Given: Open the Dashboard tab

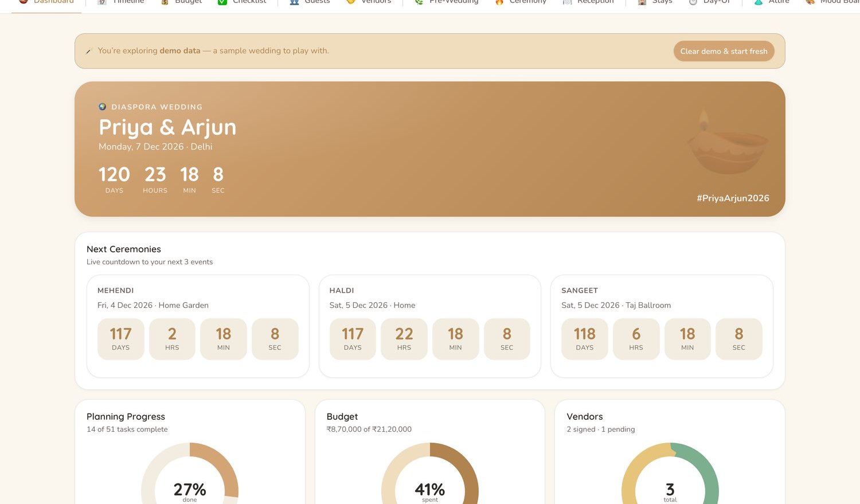Looking at the screenshot, I should [46, 2].
